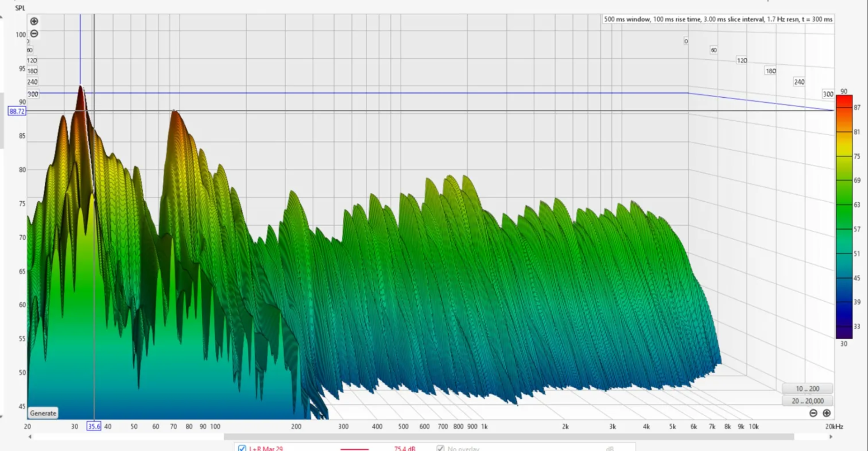Click the 35.6 Hz frequency cursor readout
This screenshot has height=451, width=868.
[x=94, y=426]
